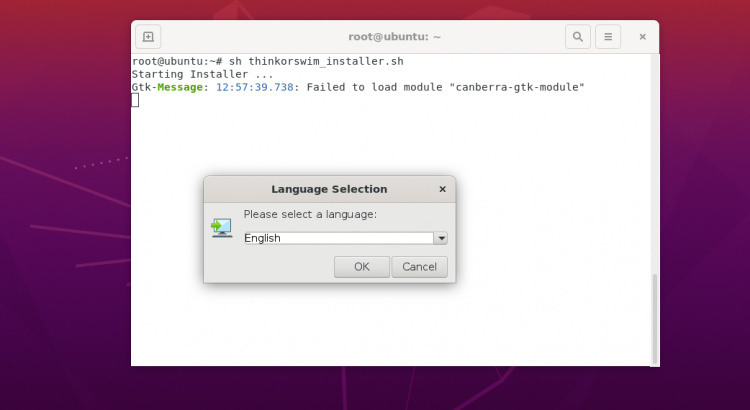This screenshot has width=750, height=410.
Task: Close the Language Selection dialog
Action: [x=442, y=189]
